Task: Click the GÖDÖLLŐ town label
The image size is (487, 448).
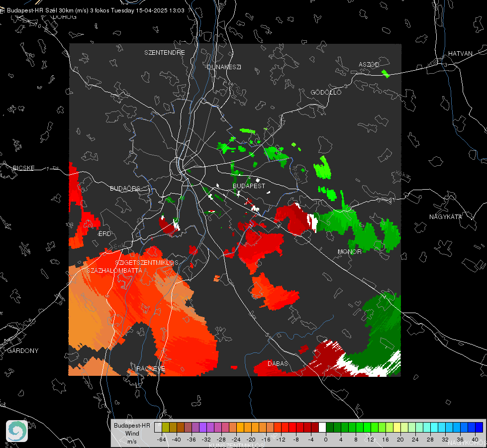Action: tap(326, 92)
